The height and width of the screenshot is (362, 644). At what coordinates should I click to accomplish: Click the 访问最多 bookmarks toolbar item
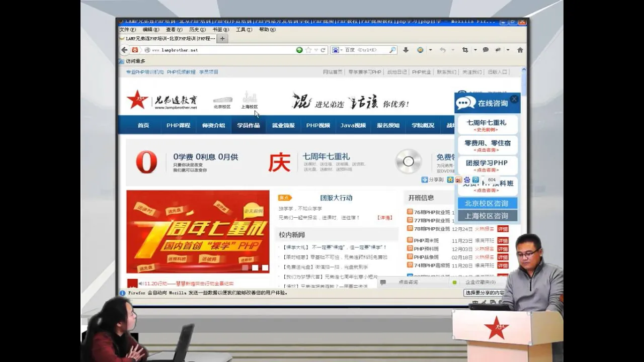(x=132, y=61)
